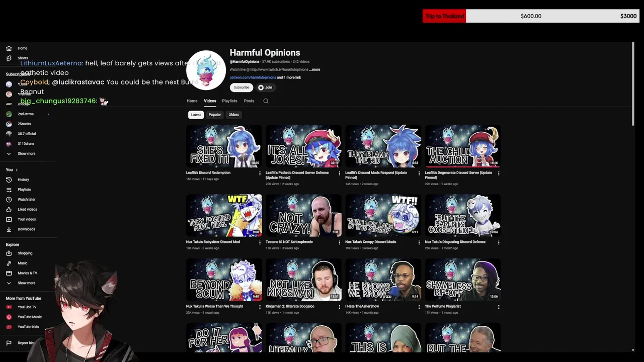This screenshot has width=644, height=362.
Task: Open options menu for Nux Taku's Creepy Discord Mods
Action: pos(419,242)
